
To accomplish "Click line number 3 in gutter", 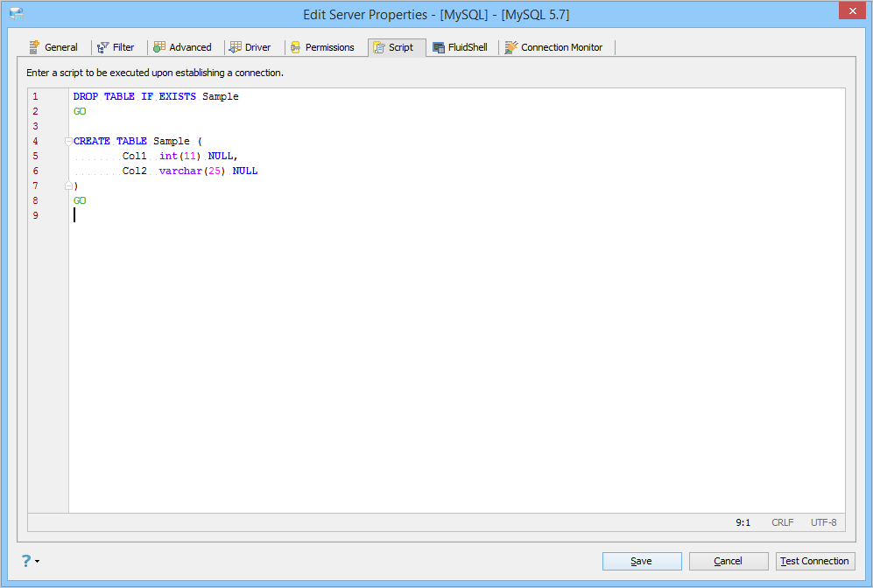I will pyautogui.click(x=35, y=126).
